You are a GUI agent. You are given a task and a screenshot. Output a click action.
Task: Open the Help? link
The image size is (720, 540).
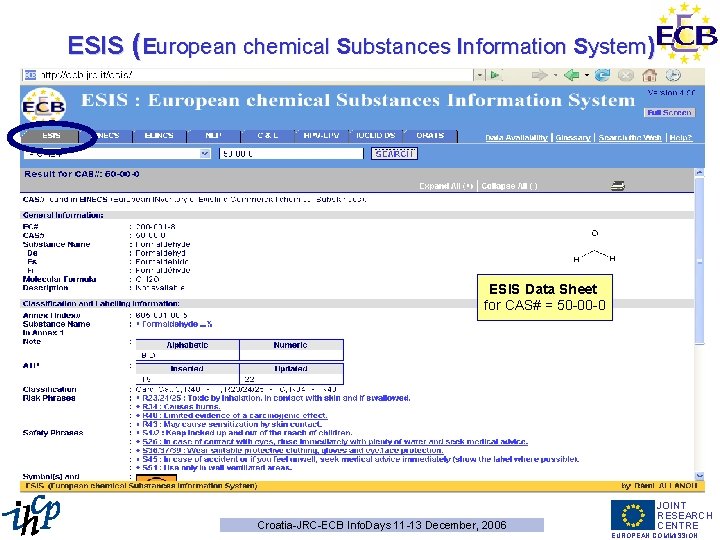coord(681,137)
